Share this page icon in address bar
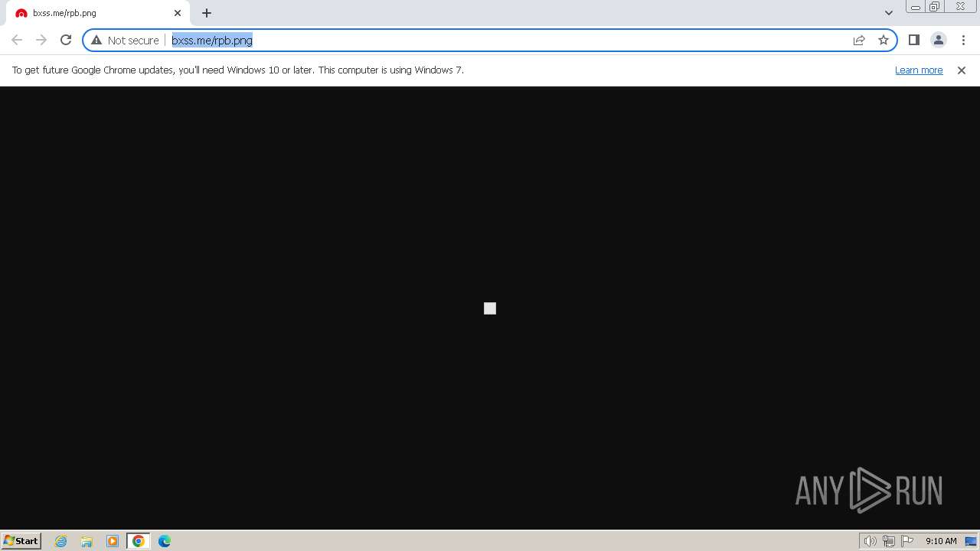 859,40
